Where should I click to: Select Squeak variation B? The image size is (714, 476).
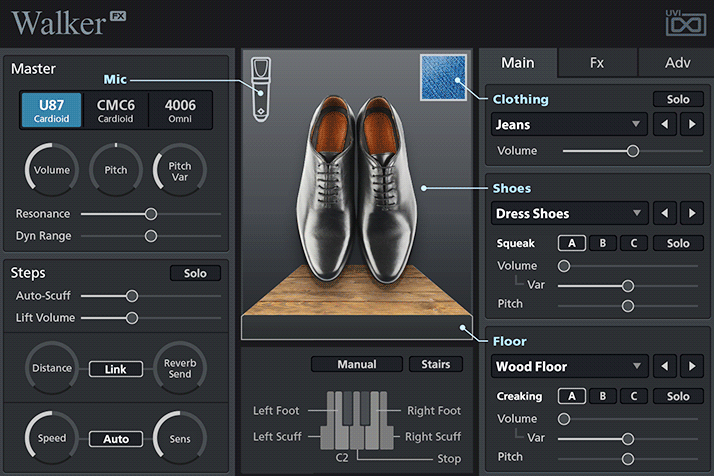coord(602,243)
